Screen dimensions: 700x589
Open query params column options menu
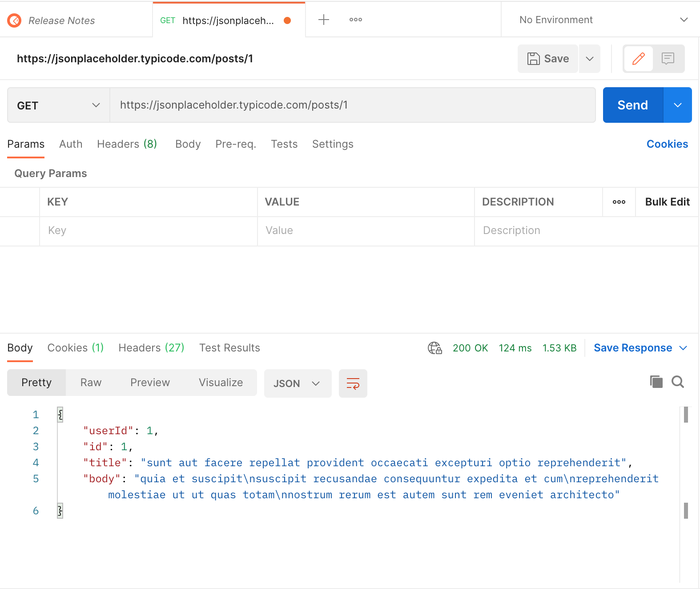tap(619, 202)
